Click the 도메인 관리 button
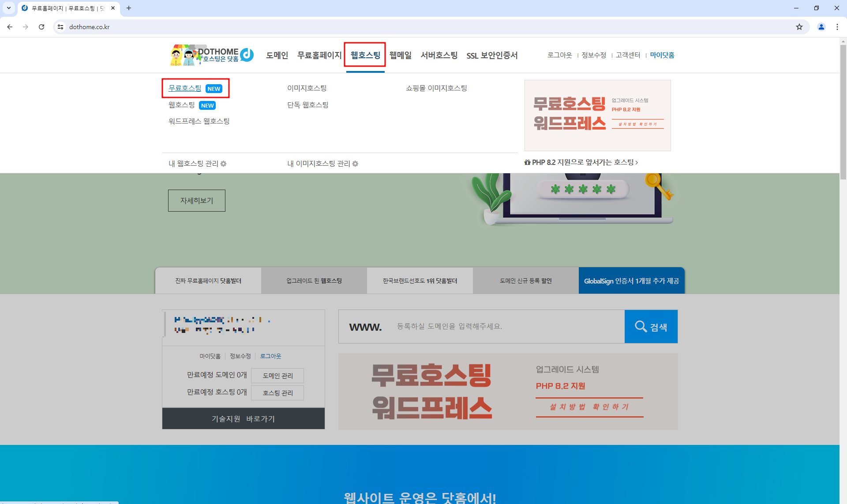Screen dimensions: 847x504 point(277,376)
